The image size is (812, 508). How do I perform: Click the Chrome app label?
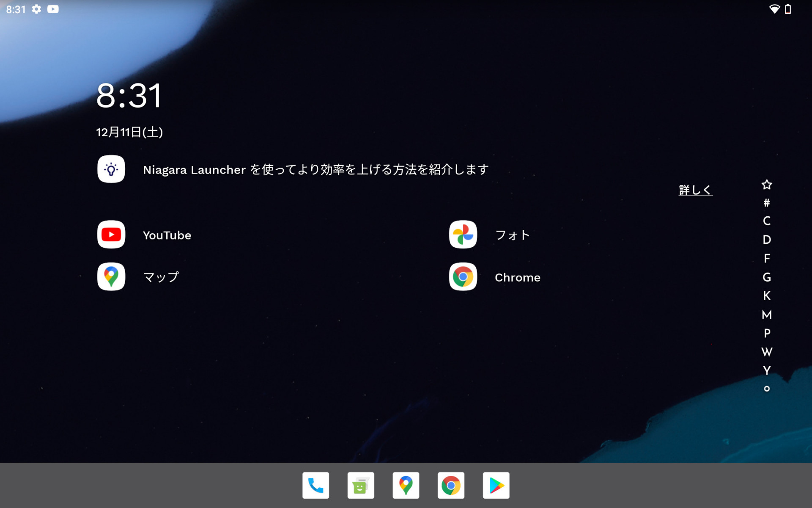click(x=518, y=278)
